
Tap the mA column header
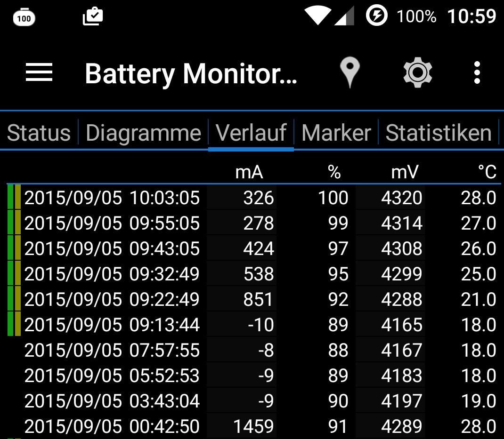pos(249,172)
